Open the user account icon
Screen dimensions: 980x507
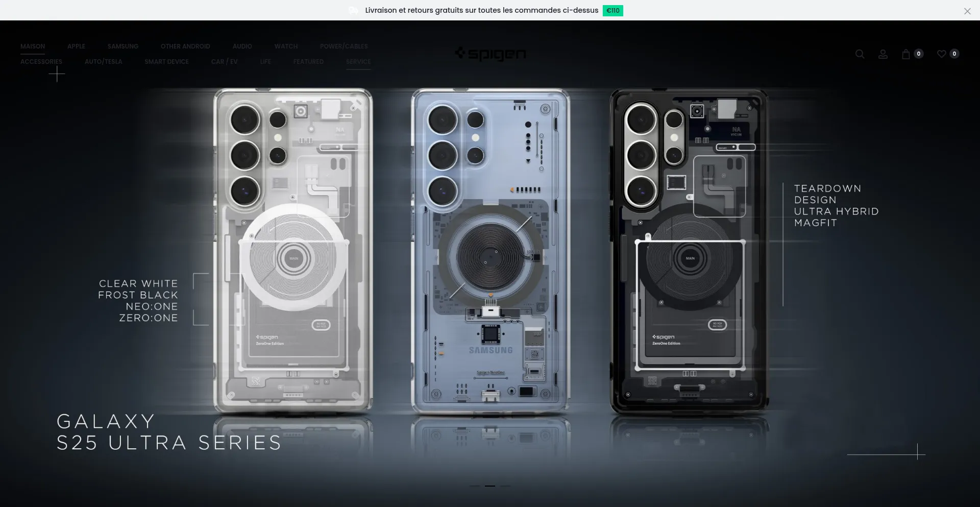coord(883,54)
